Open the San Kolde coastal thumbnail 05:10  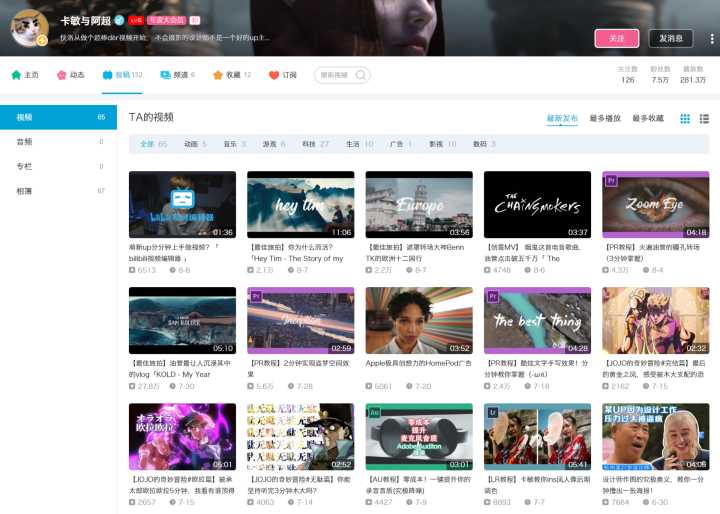182,321
